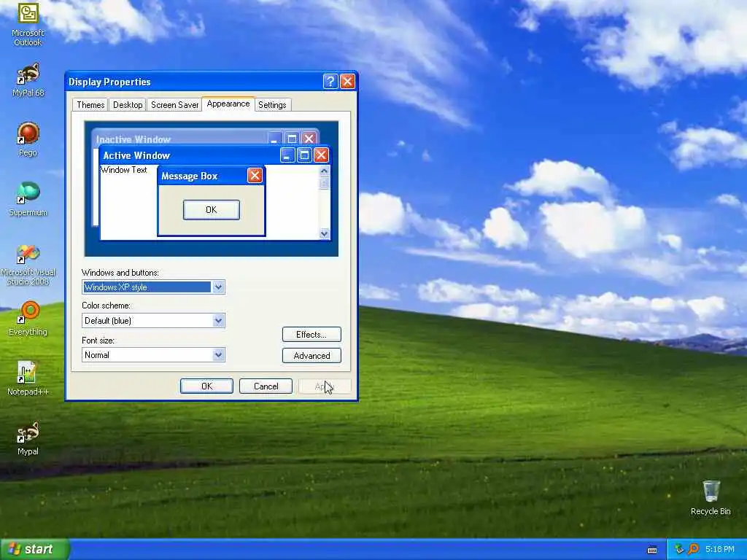Select the MyPal 68 desktop shortcut
This screenshot has height=560, width=747.
28,80
